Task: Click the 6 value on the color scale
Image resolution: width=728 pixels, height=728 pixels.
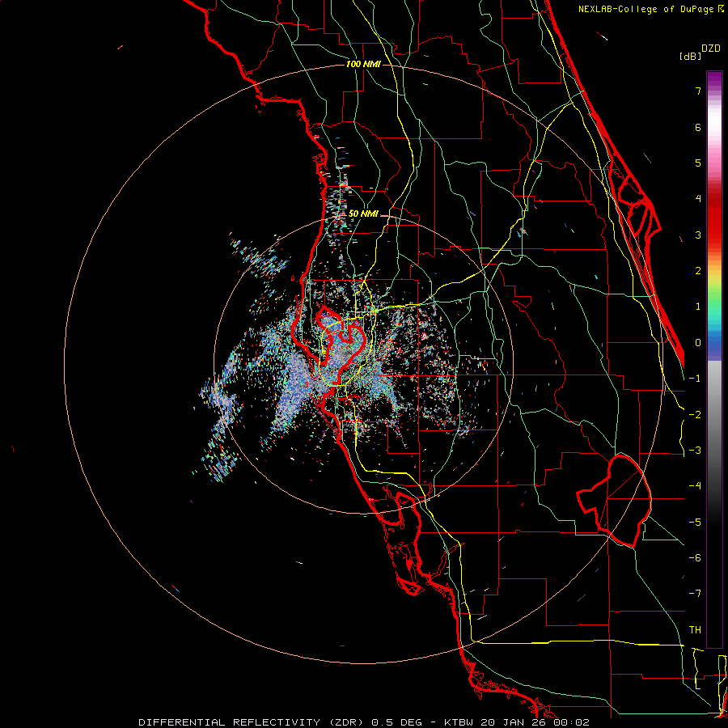Action: pyautogui.click(x=698, y=127)
